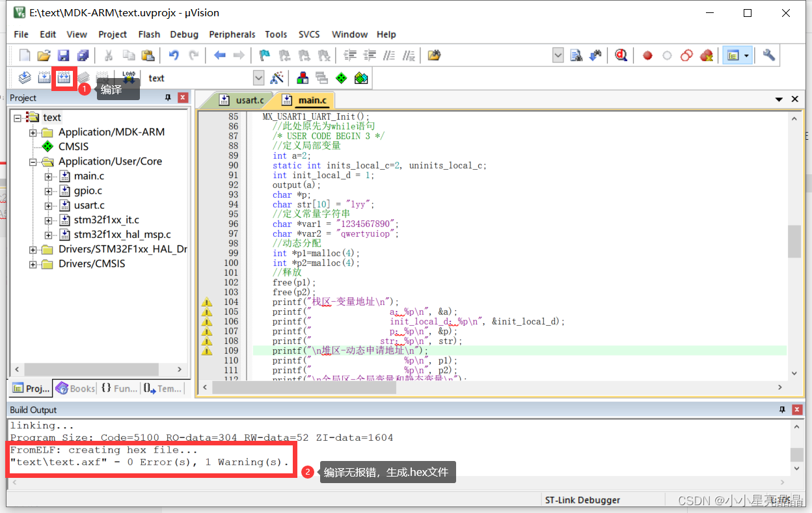Expand the Drivers/CMSIS group
Image resolution: width=812 pixels, height=513 pixels.
click(x=33, y=264)
